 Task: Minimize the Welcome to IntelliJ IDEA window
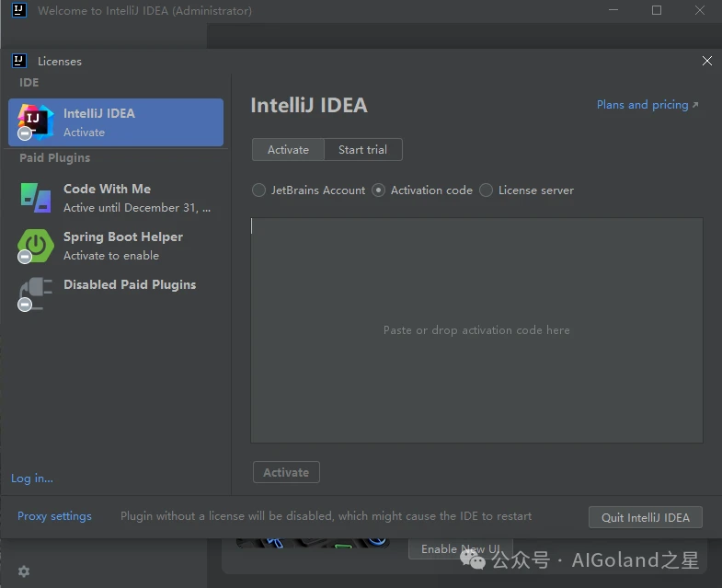tap(613, 10)
